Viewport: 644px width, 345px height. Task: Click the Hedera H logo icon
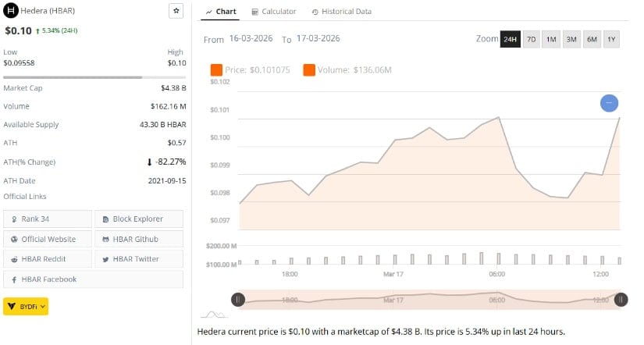[11, 11]
